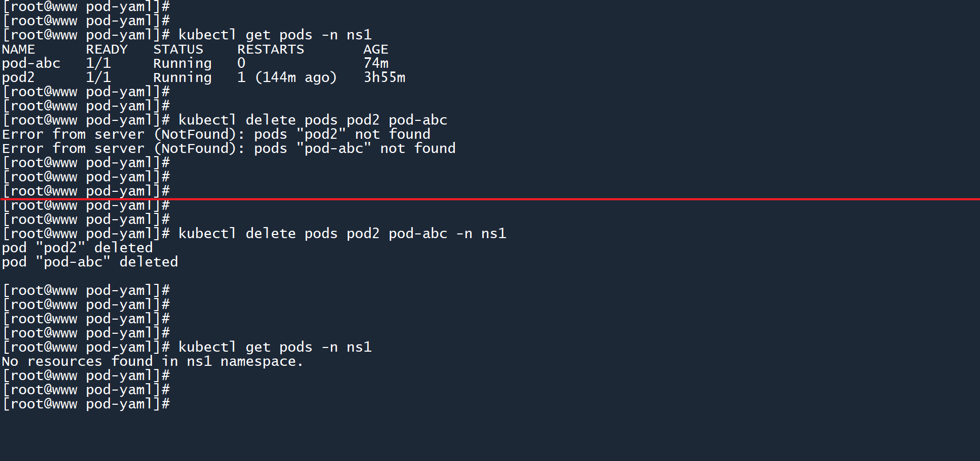Click the 'pod "pod-abc" deleted' output line
The width and height of the screenshot is (980, 461).
click(90, 262)
